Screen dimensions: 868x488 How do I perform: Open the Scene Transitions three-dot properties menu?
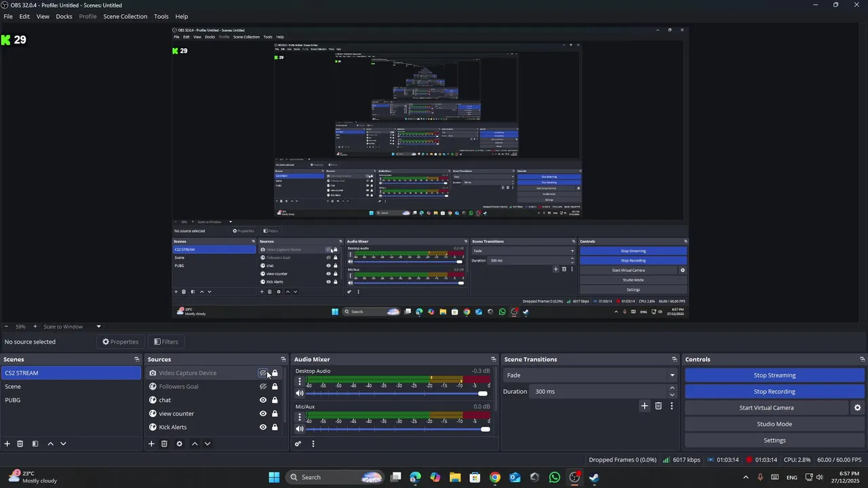point(671,406)
